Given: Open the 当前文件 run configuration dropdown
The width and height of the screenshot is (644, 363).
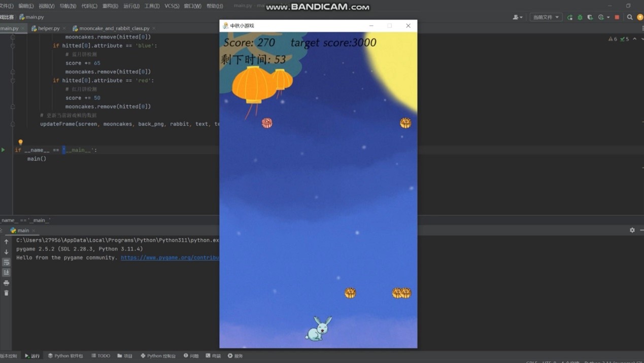Looking at the screenshot, I should pos(546,17).
